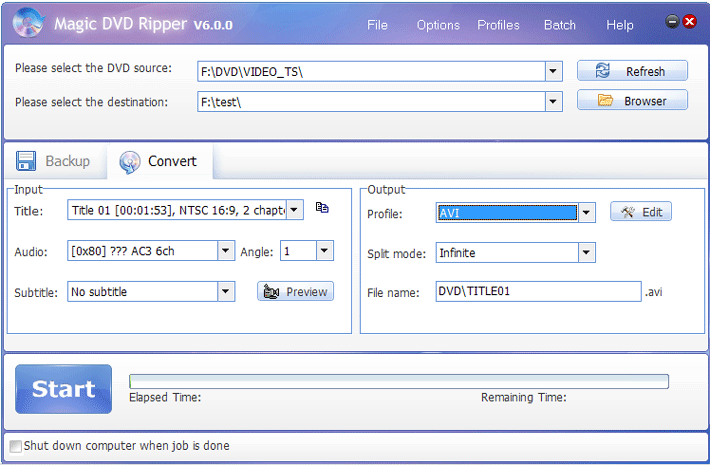This screenshot has height=465, width=710.
Task: Close the Magic DVD Ripper window
Action: [x=689, y=21]
